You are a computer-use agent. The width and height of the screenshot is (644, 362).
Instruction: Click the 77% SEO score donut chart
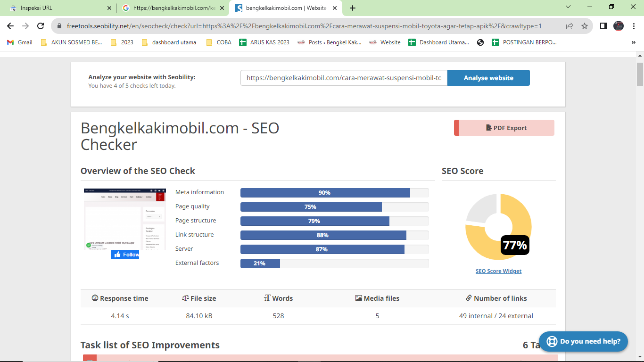click(x=498, y=227)
